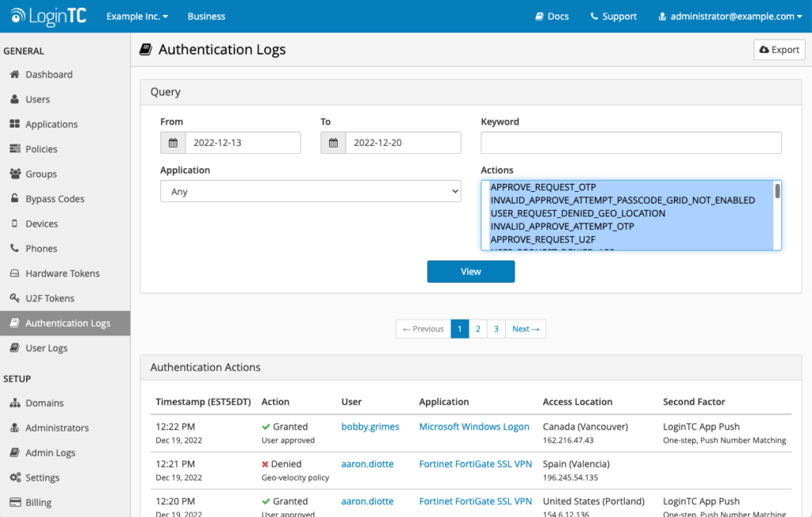Click the cloud icon on Export button
Screen dimensions: 812x517
click(x=764, y=50)
